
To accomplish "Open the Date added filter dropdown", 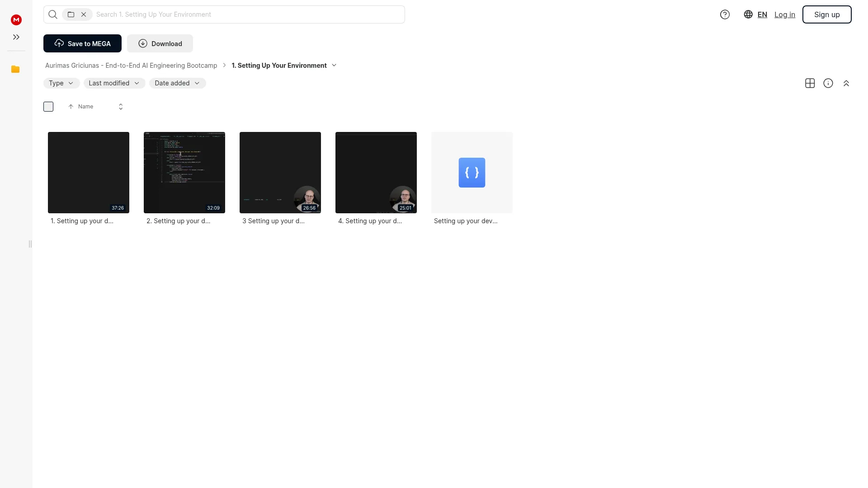I will click(178, 83).
